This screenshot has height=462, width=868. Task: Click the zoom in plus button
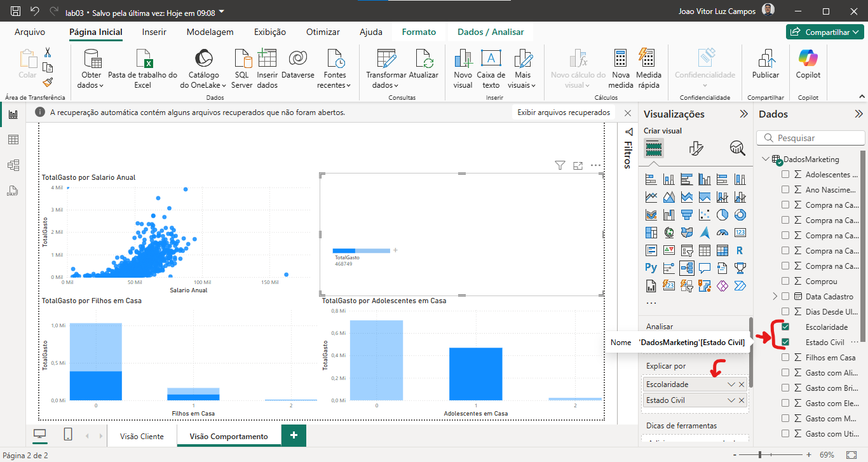coord(808,455)
